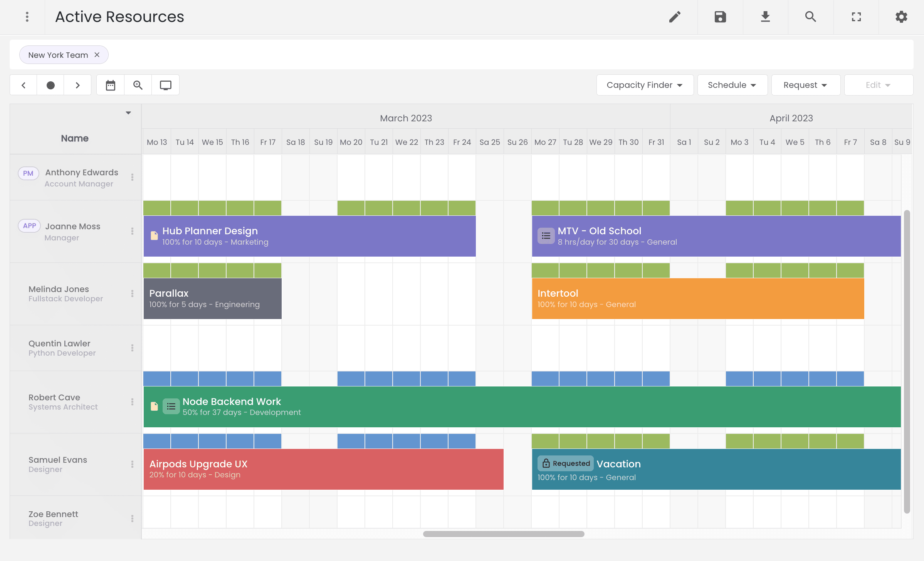
Task: Select the edit pencil icon in the header
Action: pyautogui.click(x=675, y=17)
